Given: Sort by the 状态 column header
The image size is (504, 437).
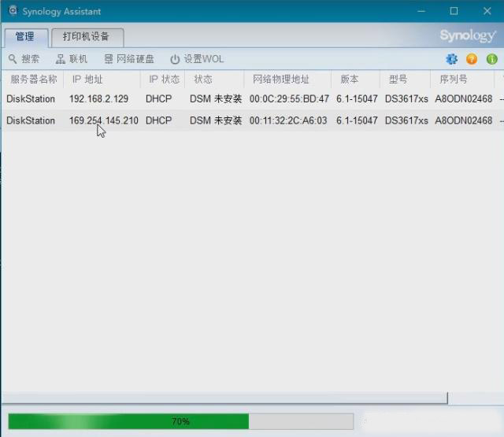Looking at the screenshot, I should tap(214, 79).
